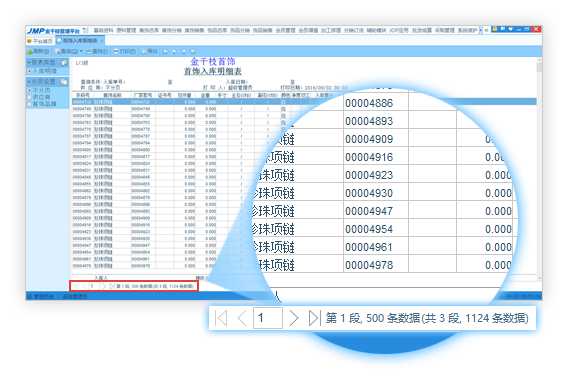This screenshot has height=376, width=561.
Task: Click the 刷新 refresh toolbar icon
Action: 30,52
